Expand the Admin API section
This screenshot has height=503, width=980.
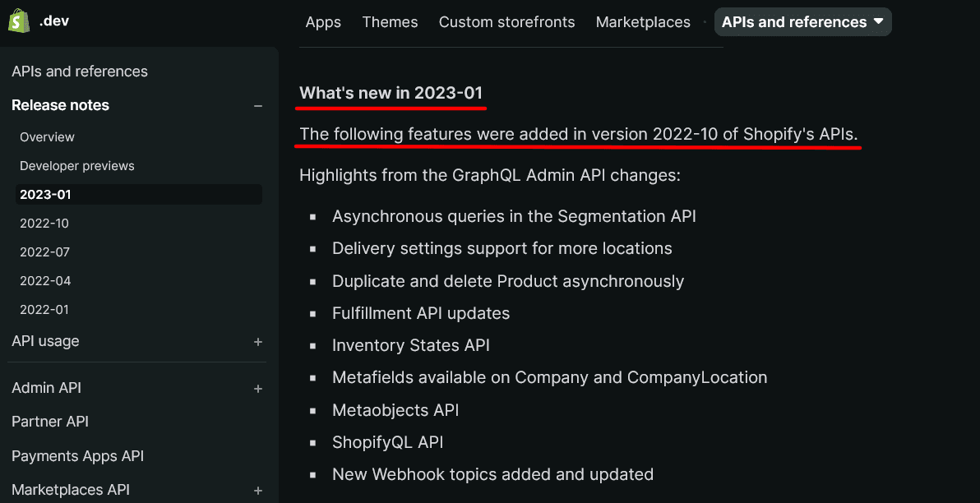pos(257,387)
